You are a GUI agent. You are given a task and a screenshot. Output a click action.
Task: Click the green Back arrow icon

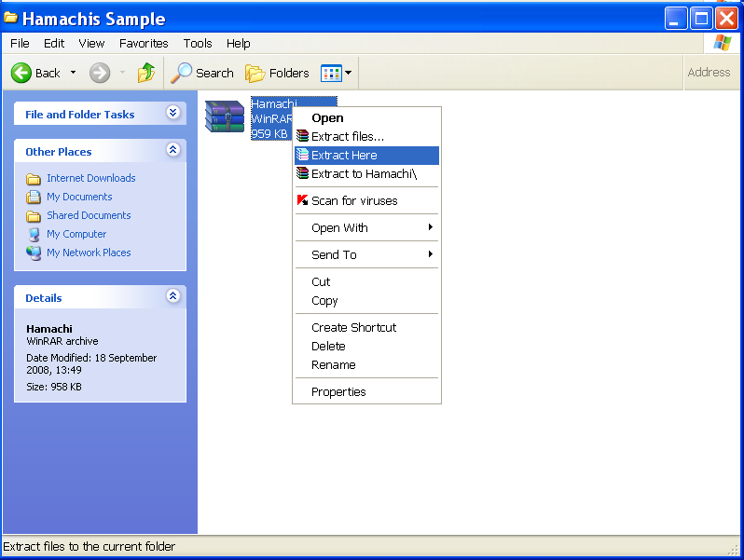(x=21, y=73)
